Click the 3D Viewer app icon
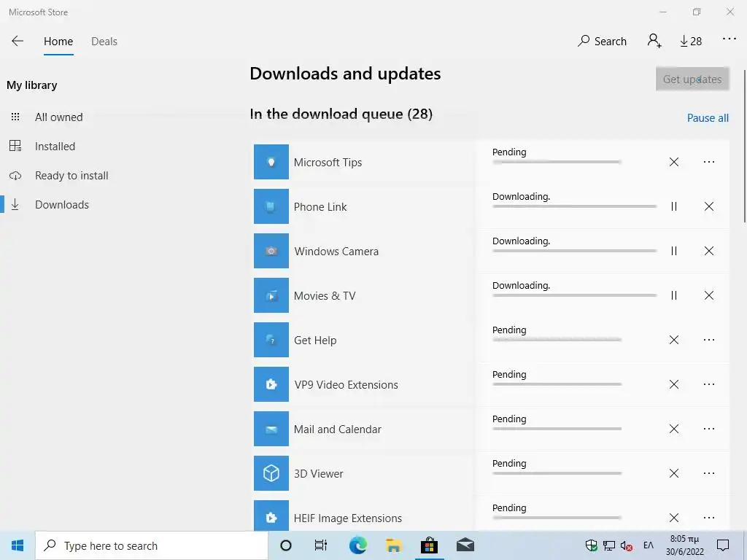The image size is (747, 560). [x=271, y=472]
